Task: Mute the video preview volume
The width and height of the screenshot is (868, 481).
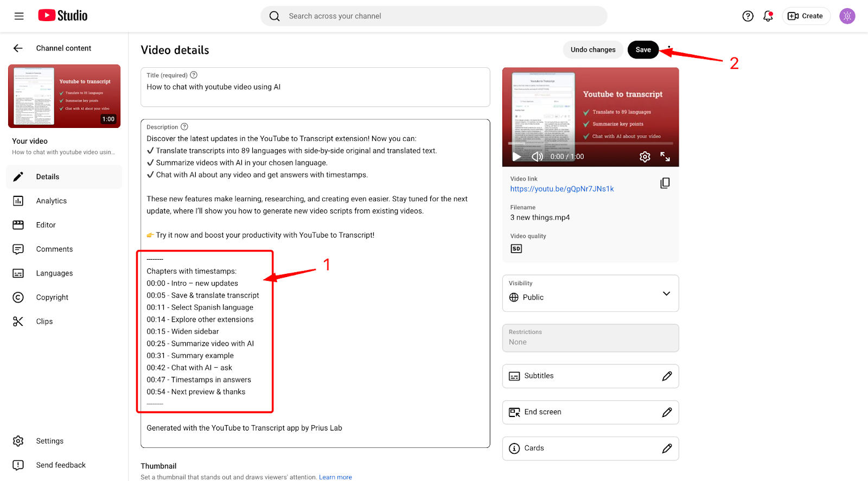Action: pyautogui.click(x=537, y=157)
